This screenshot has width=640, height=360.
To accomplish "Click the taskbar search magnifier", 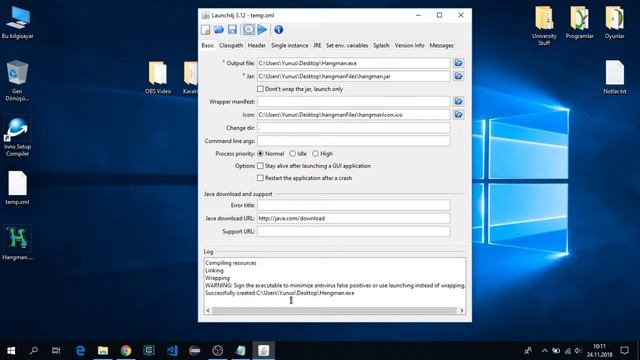I will [34, 350].
